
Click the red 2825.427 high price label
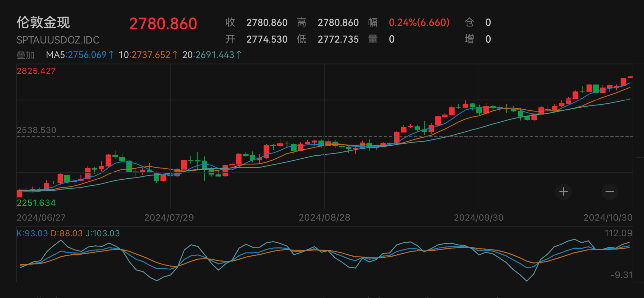click(x=36, y=71)
